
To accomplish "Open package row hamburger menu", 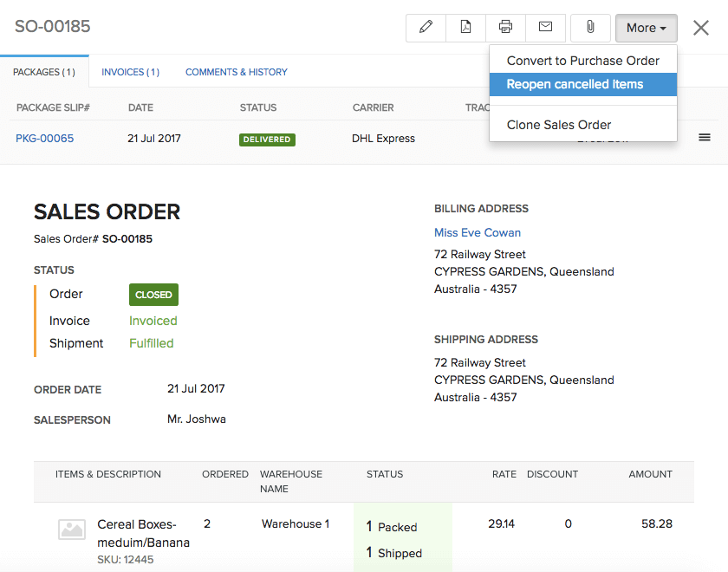I will 705,138.
